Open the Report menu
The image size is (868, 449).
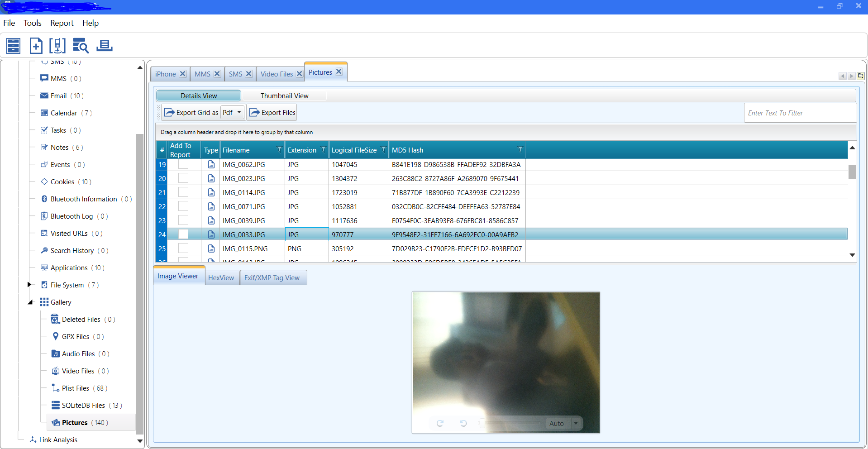tap(62, 23)
